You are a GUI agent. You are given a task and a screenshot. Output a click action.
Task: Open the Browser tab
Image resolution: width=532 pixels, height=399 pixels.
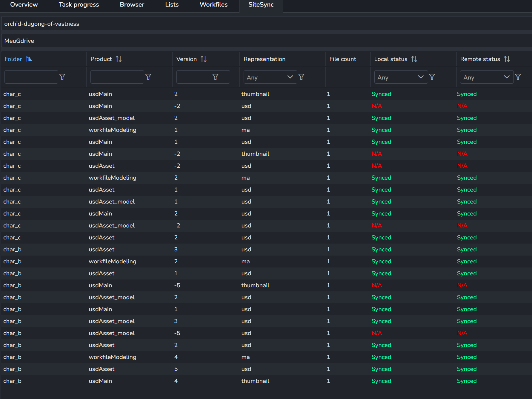(x=132, y=4)
